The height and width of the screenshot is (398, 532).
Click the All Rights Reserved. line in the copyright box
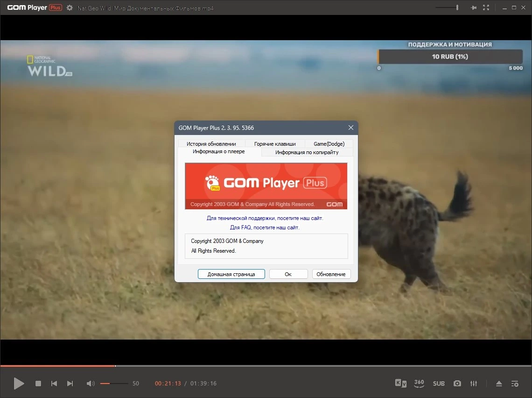tap(213, 250)
